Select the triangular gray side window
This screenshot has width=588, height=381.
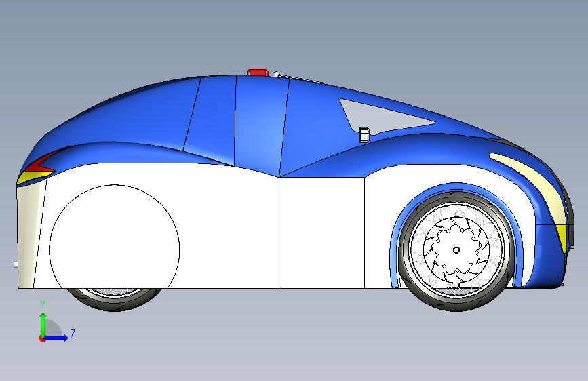(x=383, y=116)
